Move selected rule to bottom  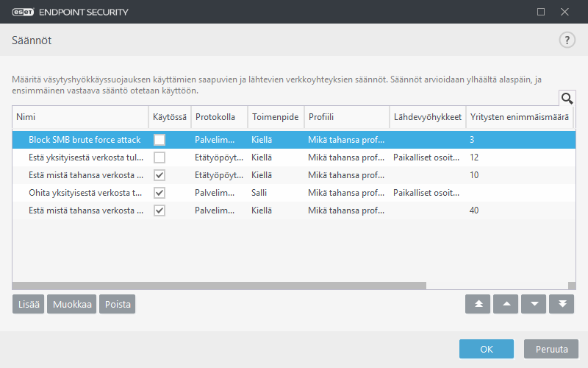[x=562, y=304]
